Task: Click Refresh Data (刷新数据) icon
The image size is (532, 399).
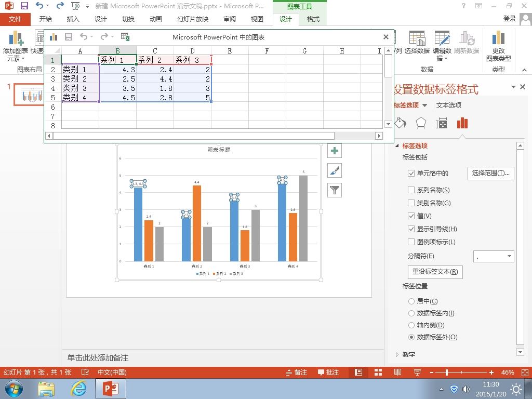Action: [467, 38]
